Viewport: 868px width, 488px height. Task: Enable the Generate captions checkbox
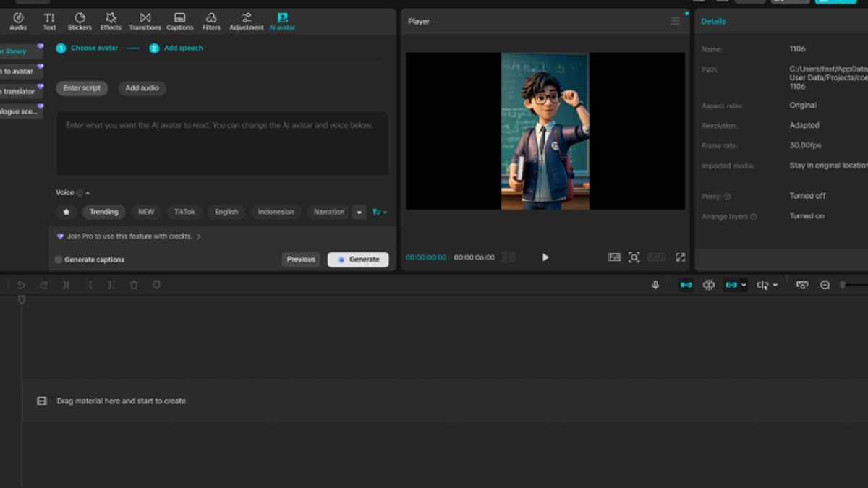(59, 260)
